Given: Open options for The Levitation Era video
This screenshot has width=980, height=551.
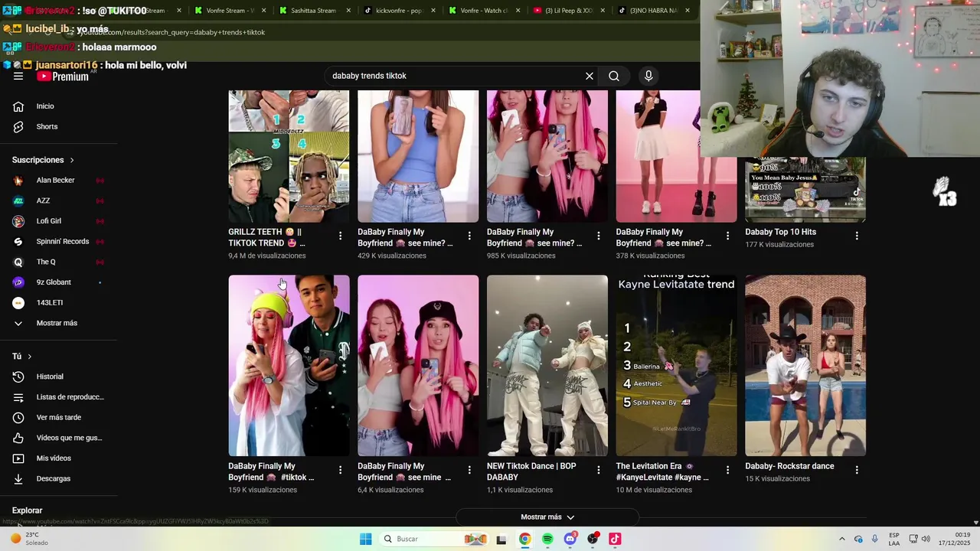Looking at the screenshot, I should [728, 470].
